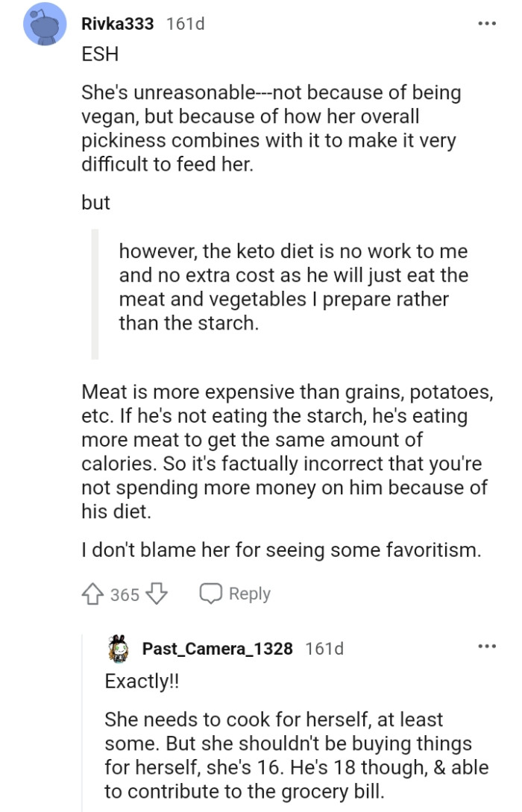Screen dimensions: 522x812
Task: Click Reply under Rivka333's comment
Action: [248, 593]
